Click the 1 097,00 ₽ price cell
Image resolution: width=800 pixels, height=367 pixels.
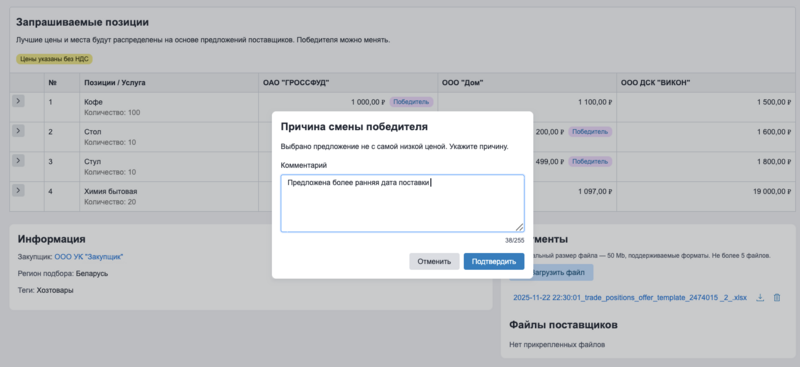pos(595,191)
